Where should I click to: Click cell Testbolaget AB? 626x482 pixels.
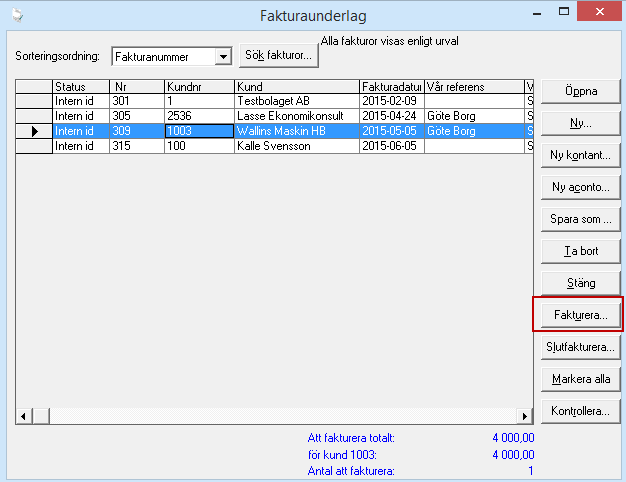pyautogui.click(x=297, y=101)
